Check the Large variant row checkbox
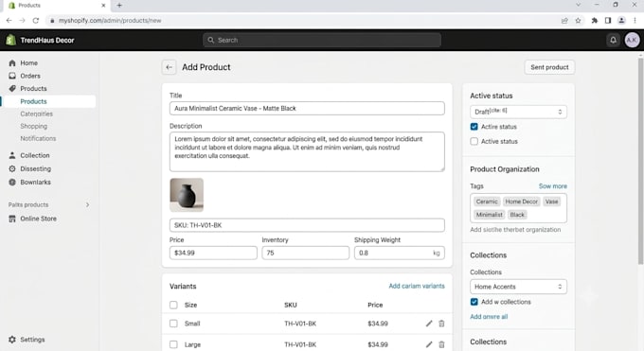Screen dimensions: 644x351 tap(173, 344)
